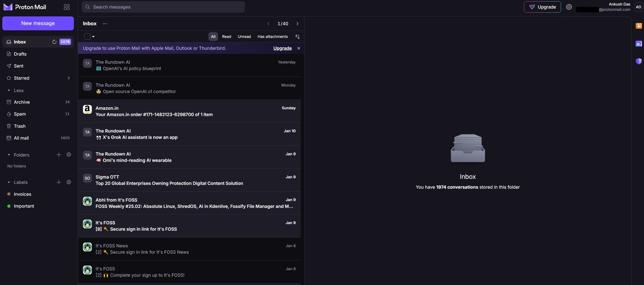The height and width of the screenshot is (285, 644).
Task: Open the Spam folder
Action: point(38,114)
